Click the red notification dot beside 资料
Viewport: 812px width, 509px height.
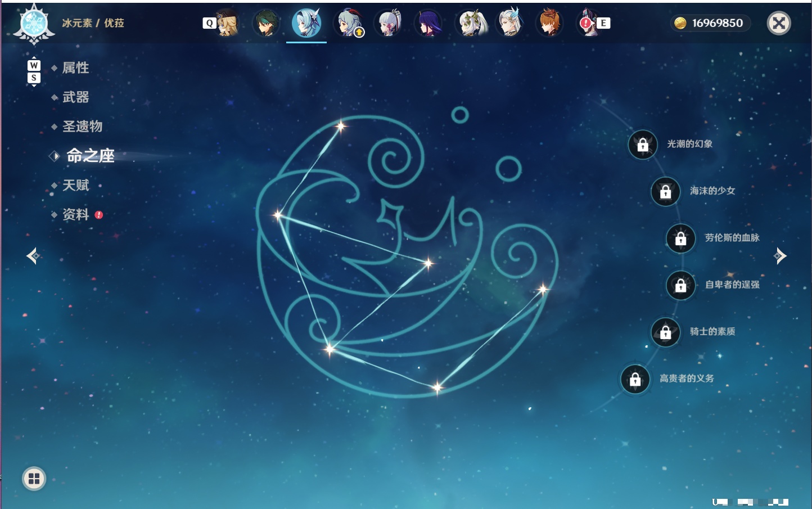99,214
